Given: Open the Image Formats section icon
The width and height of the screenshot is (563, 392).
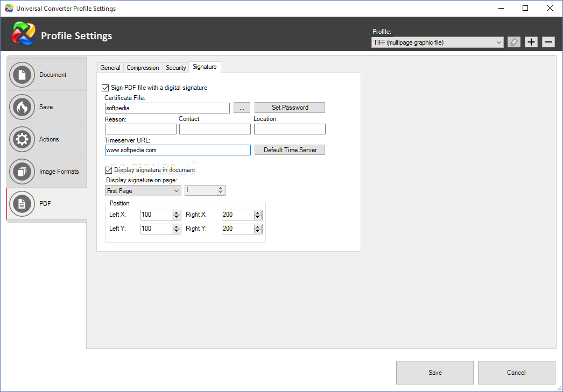Looking at the screenshot, I should 22,172.
